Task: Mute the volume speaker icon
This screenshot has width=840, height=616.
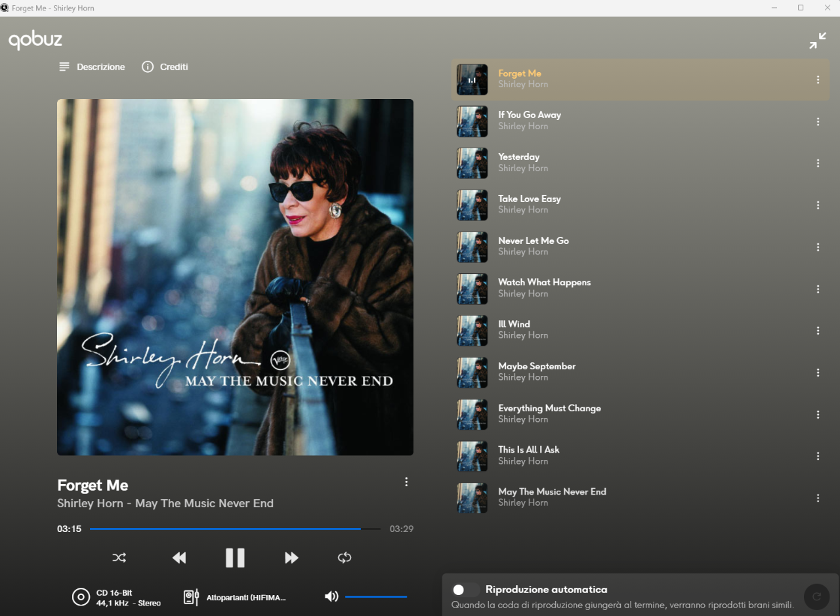Action: click(331, 596)
